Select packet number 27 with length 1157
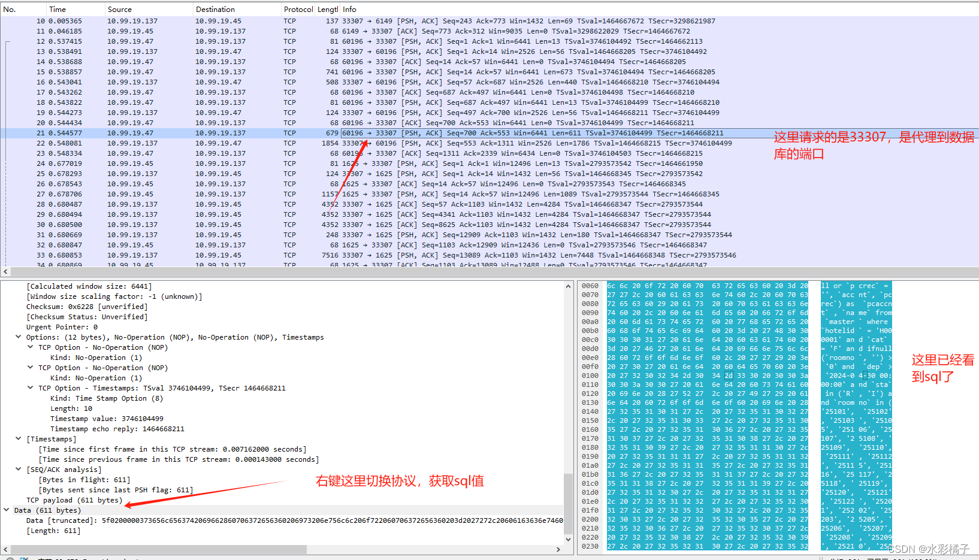 489,194
